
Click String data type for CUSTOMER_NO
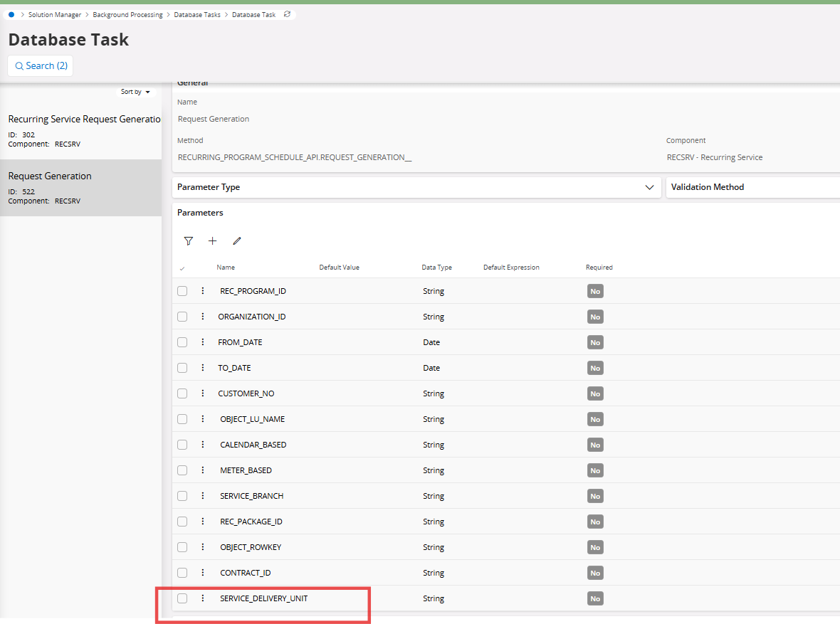tap(434, 393)
